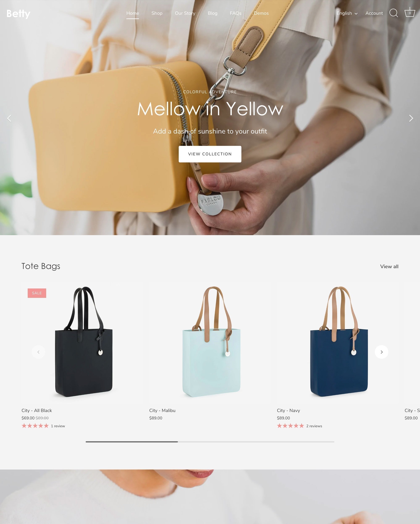Select the Home navigation tab
The image size is (420, 524).
tap(133, 13)
